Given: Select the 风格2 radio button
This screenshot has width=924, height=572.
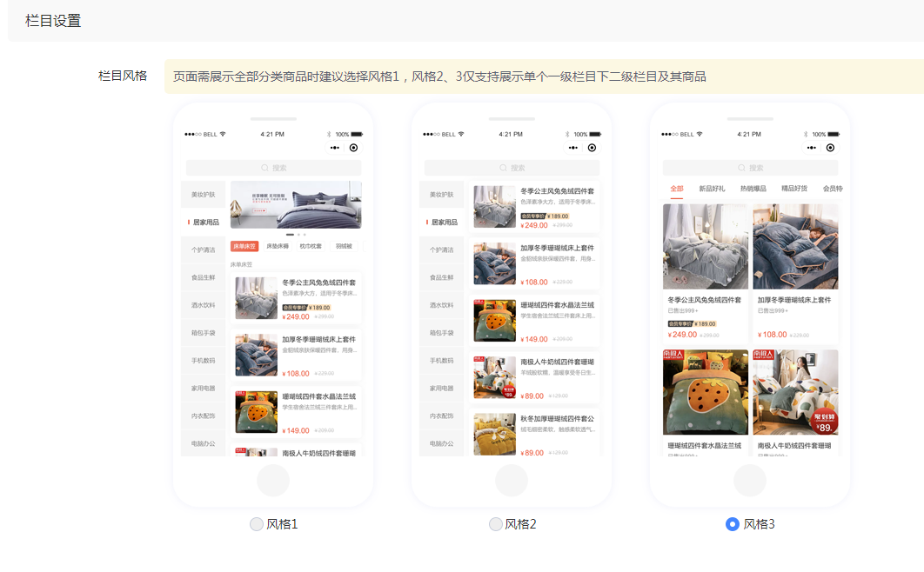Looking at the screenshot, I should click(496, 523).
